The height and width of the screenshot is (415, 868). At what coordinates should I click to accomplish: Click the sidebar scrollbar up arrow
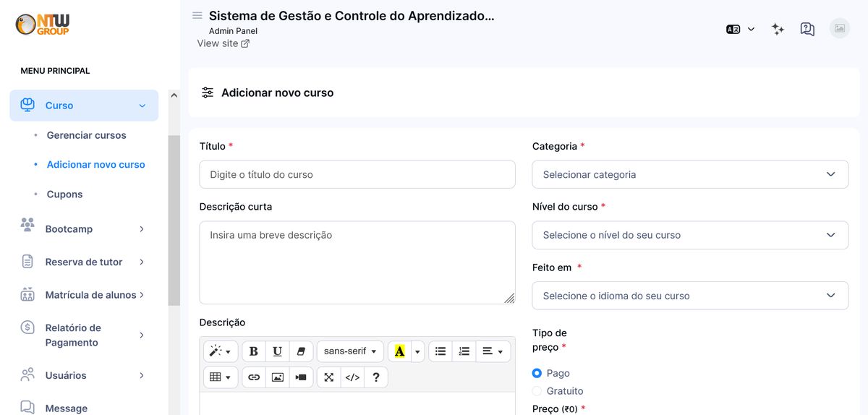pyautogui.click(x=174, y=95)
